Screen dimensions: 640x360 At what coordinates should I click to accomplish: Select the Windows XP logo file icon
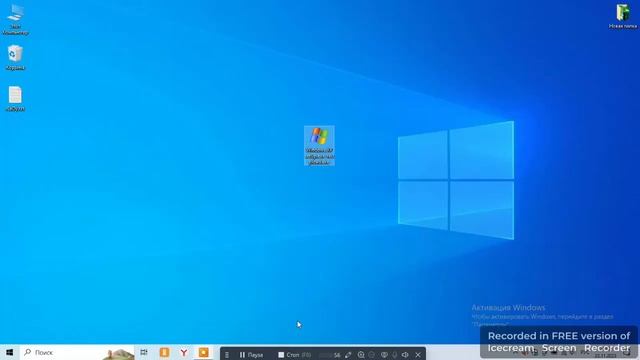[x=319, y=145]
